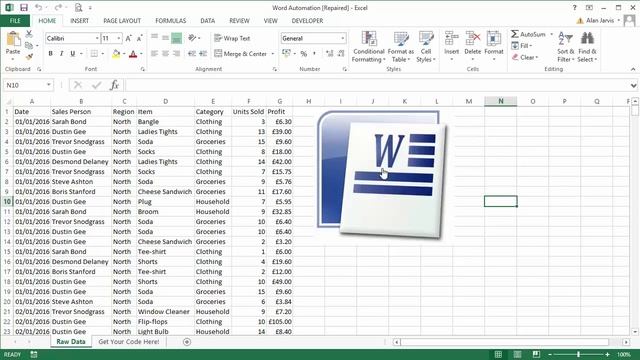Click the Conditional Formatting icon
The height and width of the screenshot is (360, 640).
click(369, 39)
